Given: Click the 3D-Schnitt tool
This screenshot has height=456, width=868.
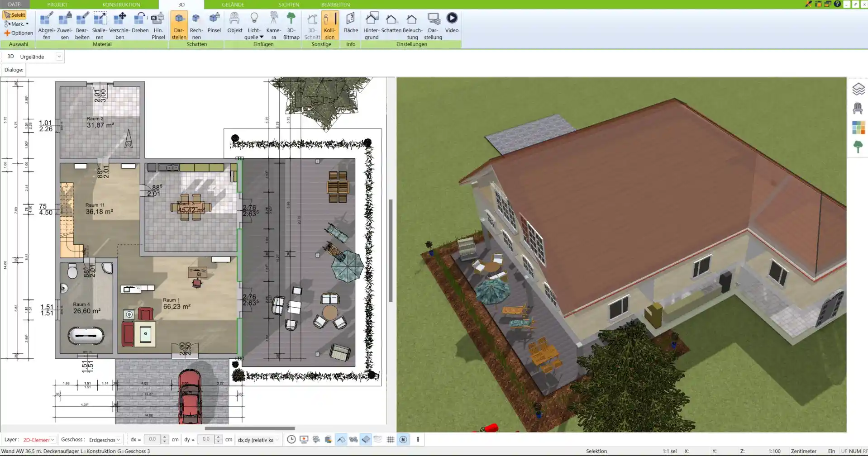Looking at the screenshot, I should click(312, 26).
